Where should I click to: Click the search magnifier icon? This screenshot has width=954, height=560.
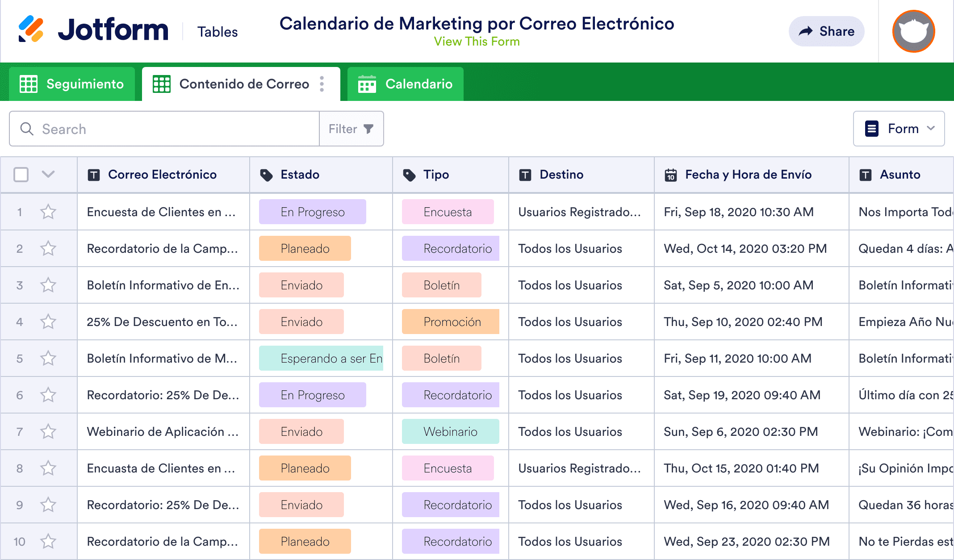pyautogui.click(x=27, y=129)
